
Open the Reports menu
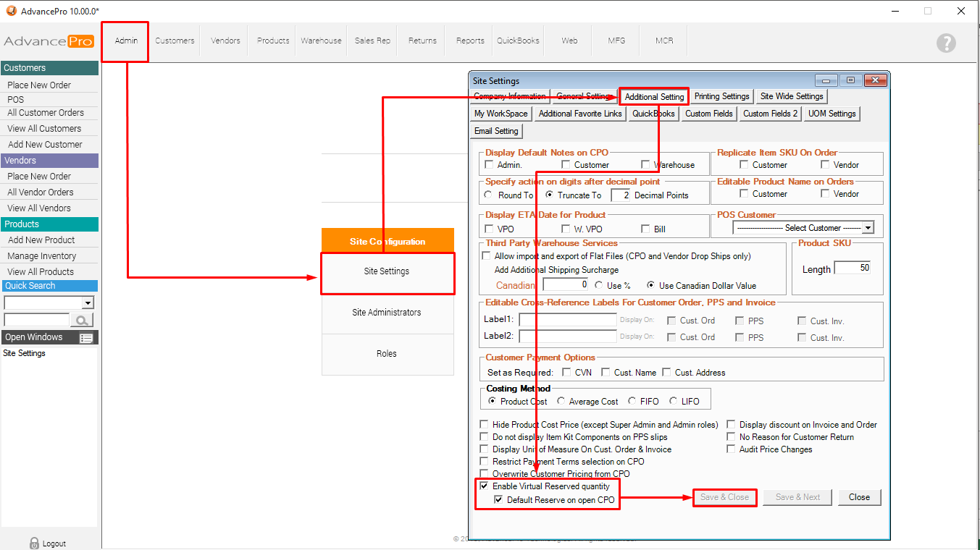470,41
